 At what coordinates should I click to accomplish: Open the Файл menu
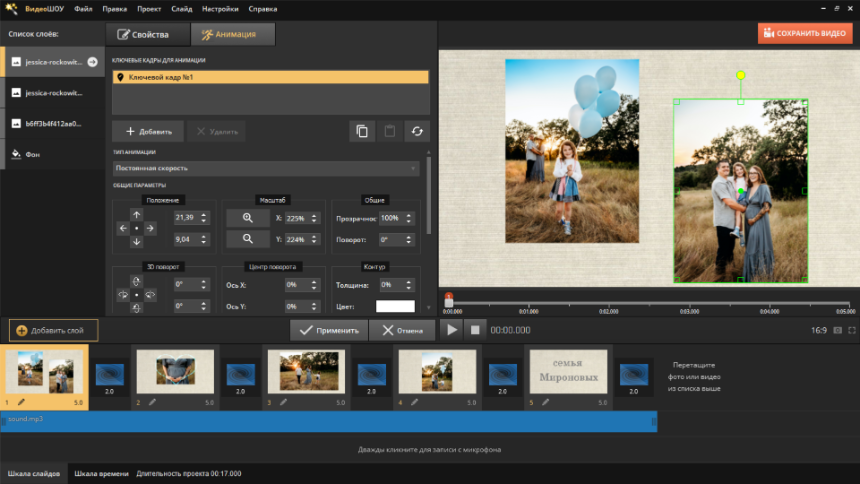[x=83, y=9]
